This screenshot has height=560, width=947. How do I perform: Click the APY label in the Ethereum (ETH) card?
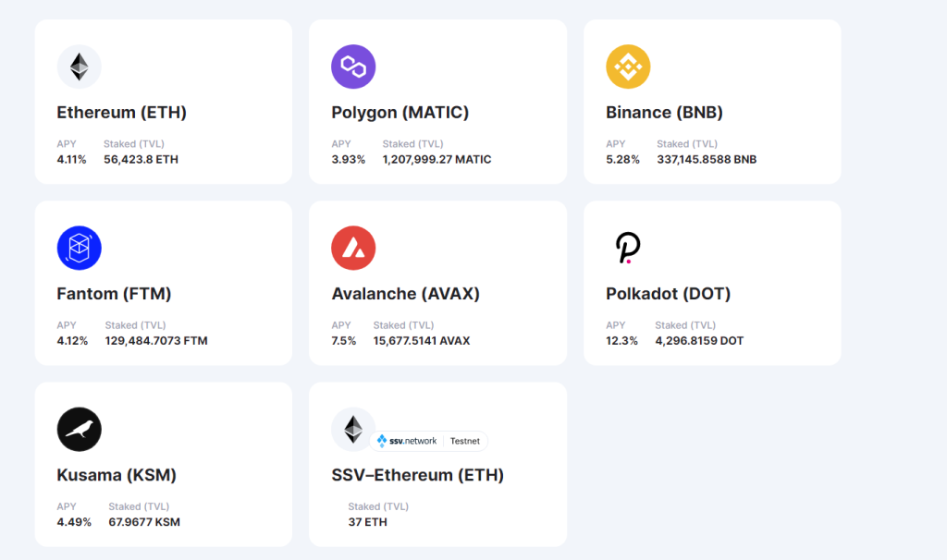67,143
